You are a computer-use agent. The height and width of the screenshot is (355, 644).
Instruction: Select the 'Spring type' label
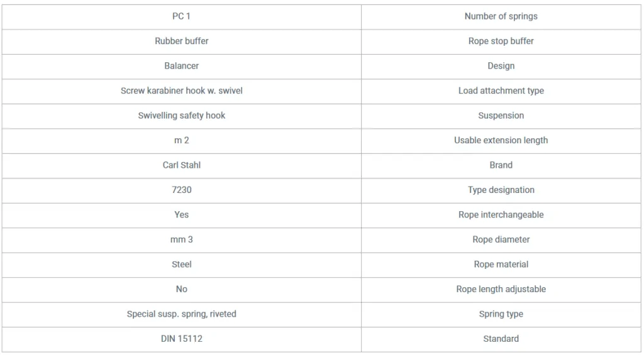501,314
